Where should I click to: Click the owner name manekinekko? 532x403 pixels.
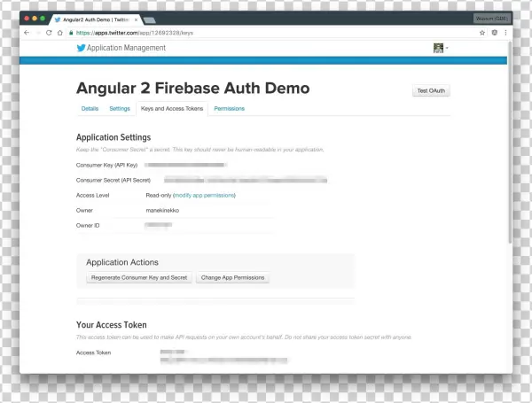[x=162, y=211]
